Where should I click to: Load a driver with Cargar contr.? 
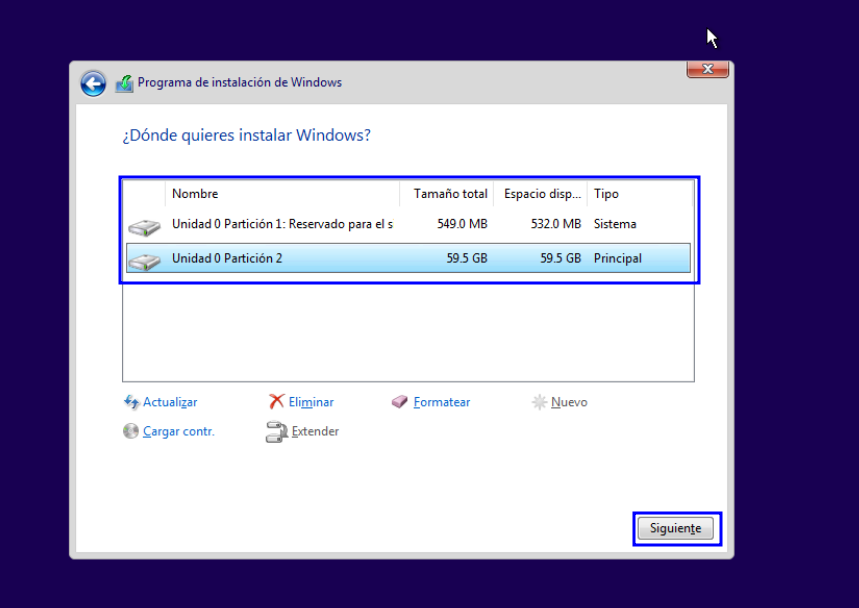(179, 431)
